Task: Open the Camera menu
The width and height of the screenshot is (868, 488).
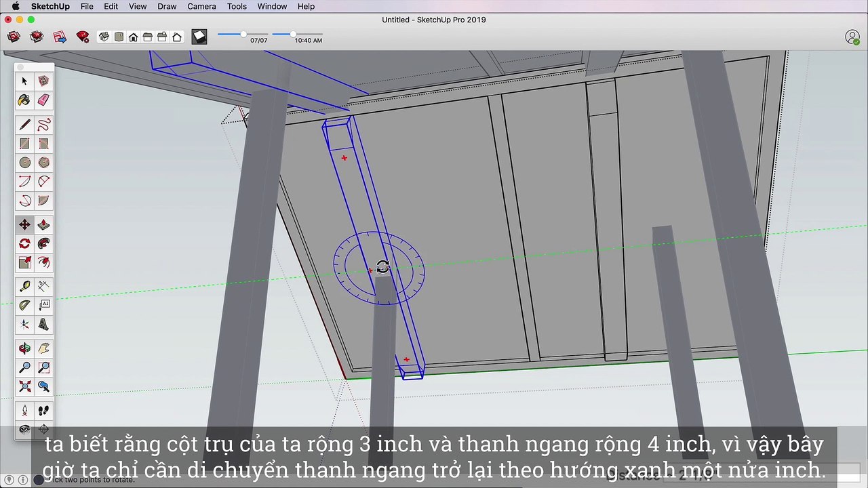Action: point(201,6)
